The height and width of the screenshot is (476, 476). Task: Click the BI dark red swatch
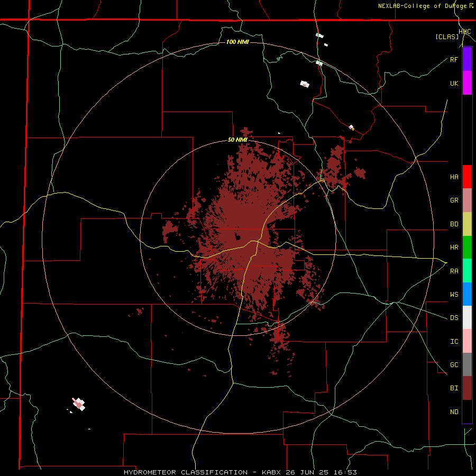[x=467, y=388]
